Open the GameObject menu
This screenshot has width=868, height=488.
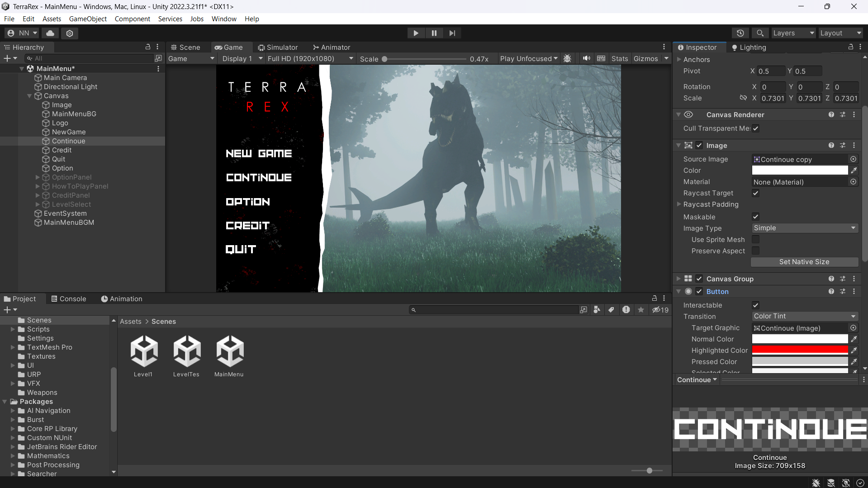pyautogui.click(x=87, y=19)
